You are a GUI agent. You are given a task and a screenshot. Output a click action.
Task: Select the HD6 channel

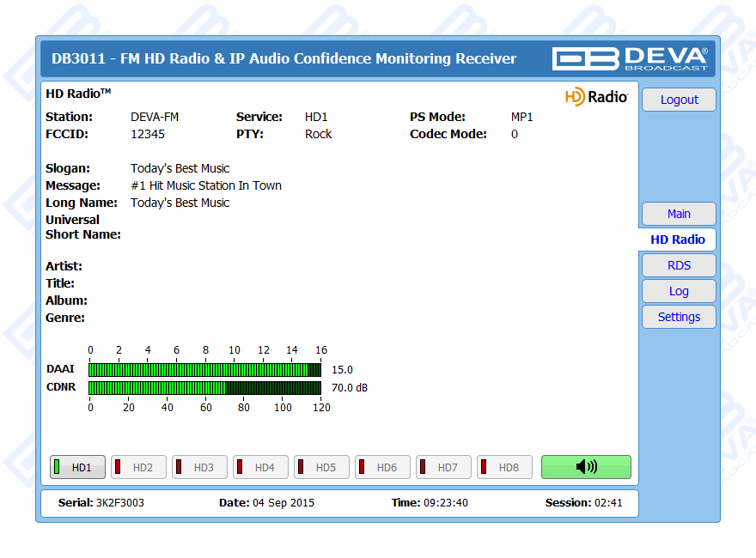click(383, 467)
